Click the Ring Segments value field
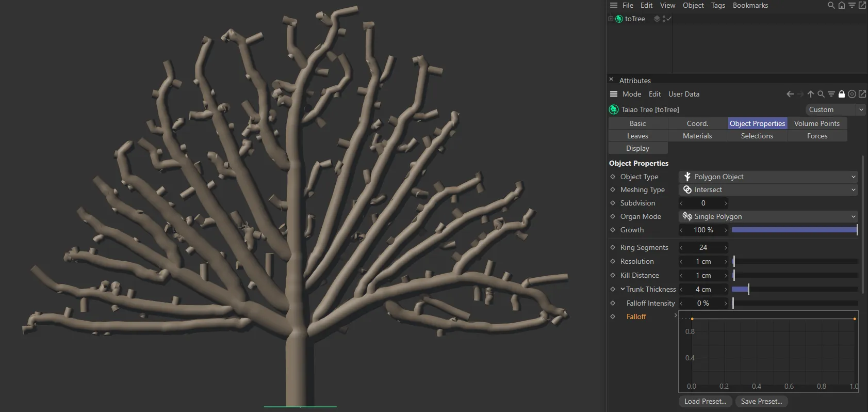 (703, 247)
